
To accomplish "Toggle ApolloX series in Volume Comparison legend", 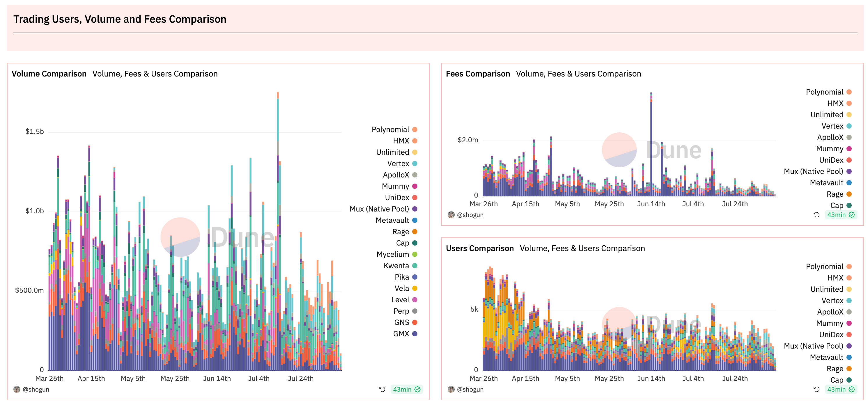I will 400,175.
